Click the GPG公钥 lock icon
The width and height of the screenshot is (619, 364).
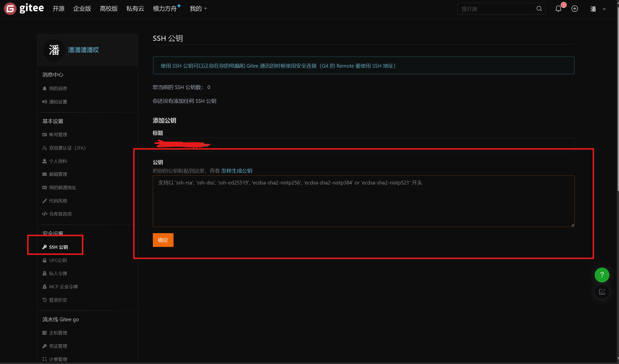(x=45, y=260)
